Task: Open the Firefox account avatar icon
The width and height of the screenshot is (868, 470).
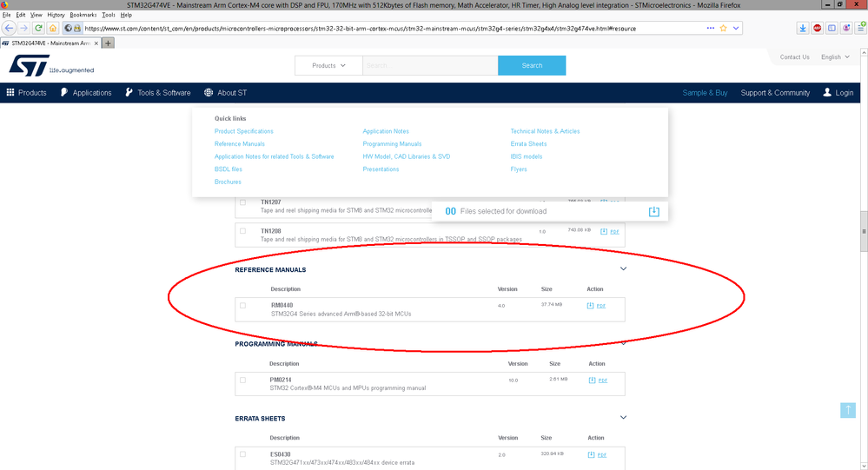Action: coord(846,28)
